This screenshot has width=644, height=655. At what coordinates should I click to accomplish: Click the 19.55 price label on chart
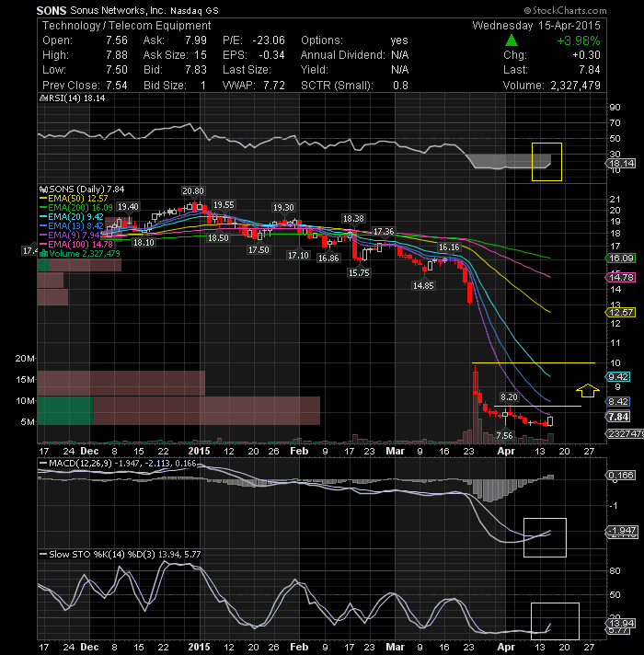click(224, 204)
